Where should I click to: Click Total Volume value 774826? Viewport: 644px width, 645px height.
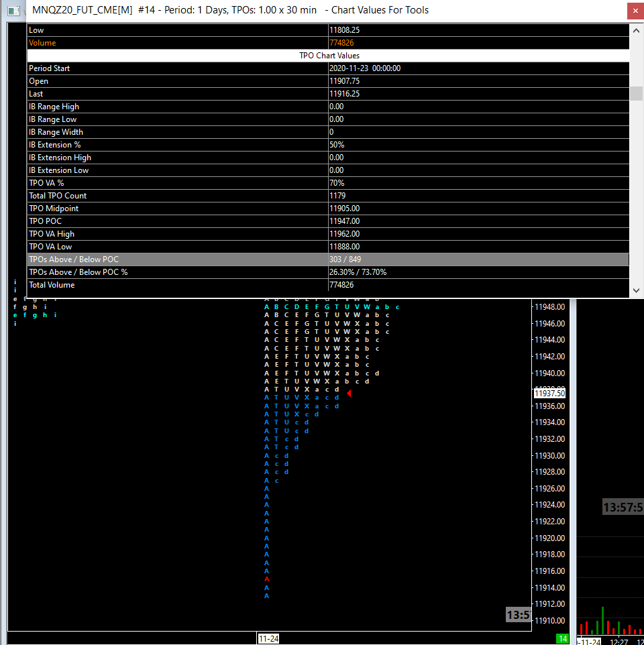pos(341,285)
